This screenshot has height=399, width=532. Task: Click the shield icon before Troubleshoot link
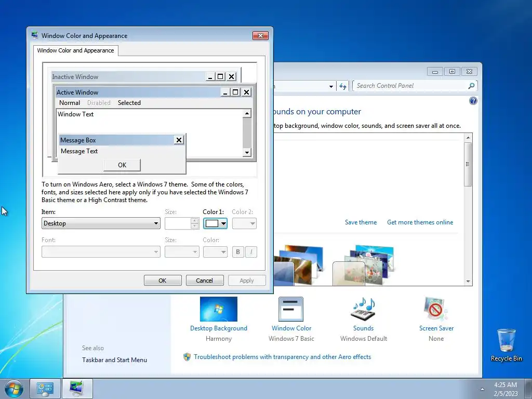pos(187,357)
